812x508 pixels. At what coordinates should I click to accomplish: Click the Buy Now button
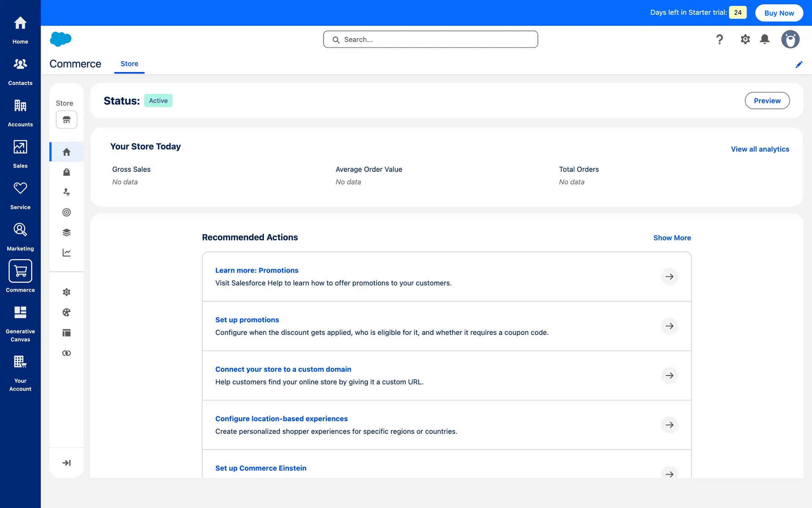click(x=779, y=13)
